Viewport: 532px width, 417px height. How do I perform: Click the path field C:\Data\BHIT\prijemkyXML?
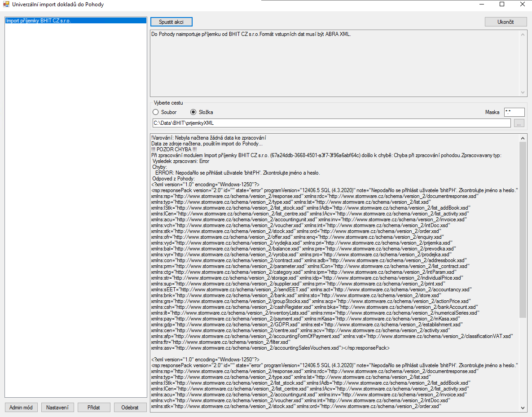coord(331,123)
